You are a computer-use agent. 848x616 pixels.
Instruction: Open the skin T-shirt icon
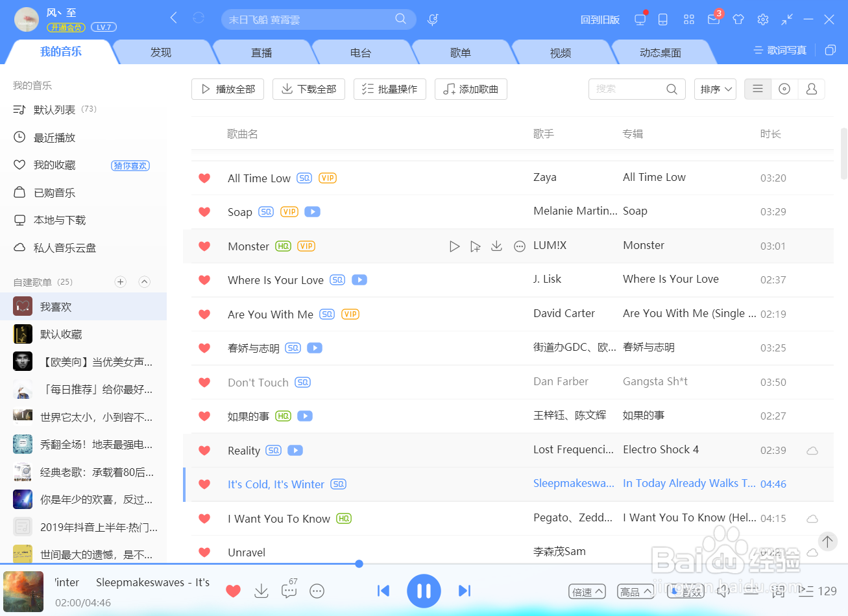(738, 19)
